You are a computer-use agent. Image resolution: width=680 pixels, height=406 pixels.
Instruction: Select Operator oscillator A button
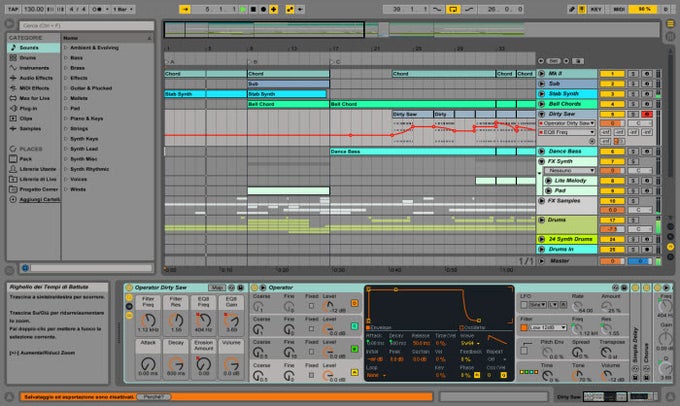point(354,372)
